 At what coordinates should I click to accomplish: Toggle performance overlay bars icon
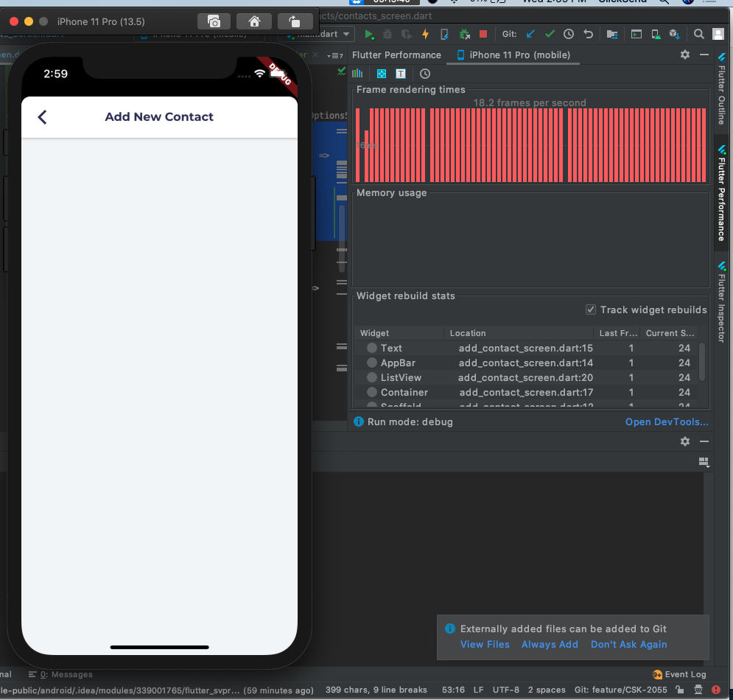click(357, 74)
